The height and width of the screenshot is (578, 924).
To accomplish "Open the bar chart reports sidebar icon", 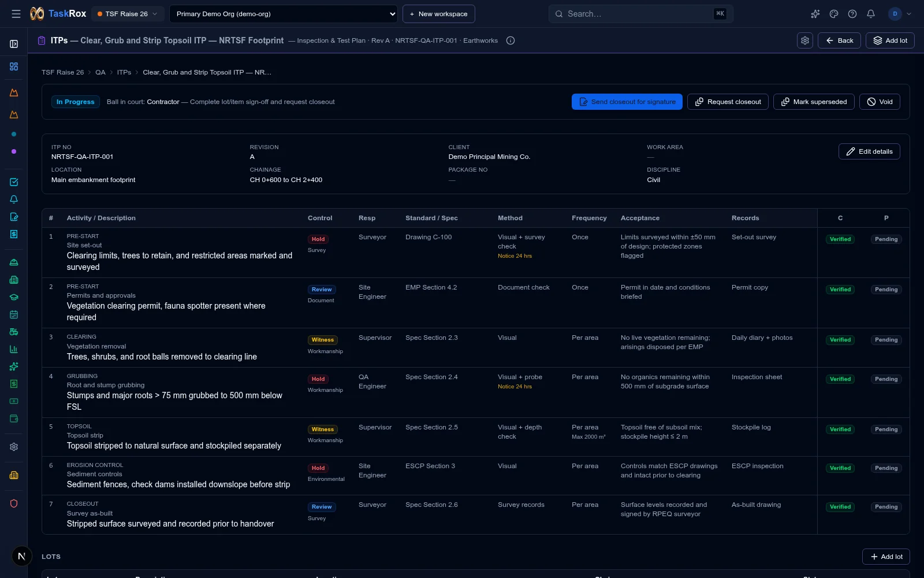I will coord(14,349).
